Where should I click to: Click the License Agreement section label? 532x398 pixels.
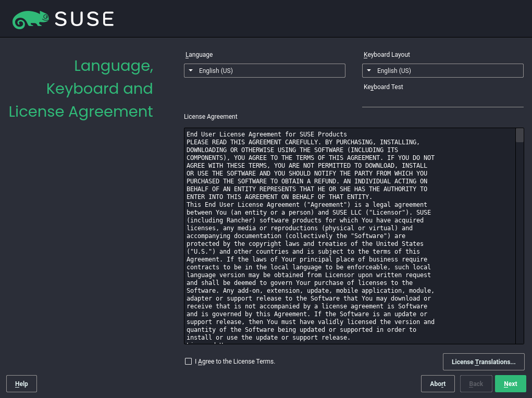click(211, 117)
